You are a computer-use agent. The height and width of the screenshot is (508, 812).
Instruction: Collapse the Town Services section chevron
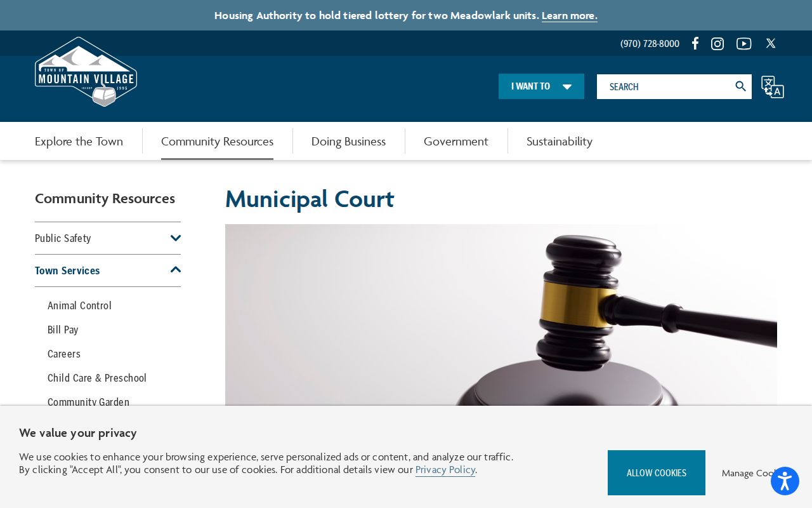point(176,270)
